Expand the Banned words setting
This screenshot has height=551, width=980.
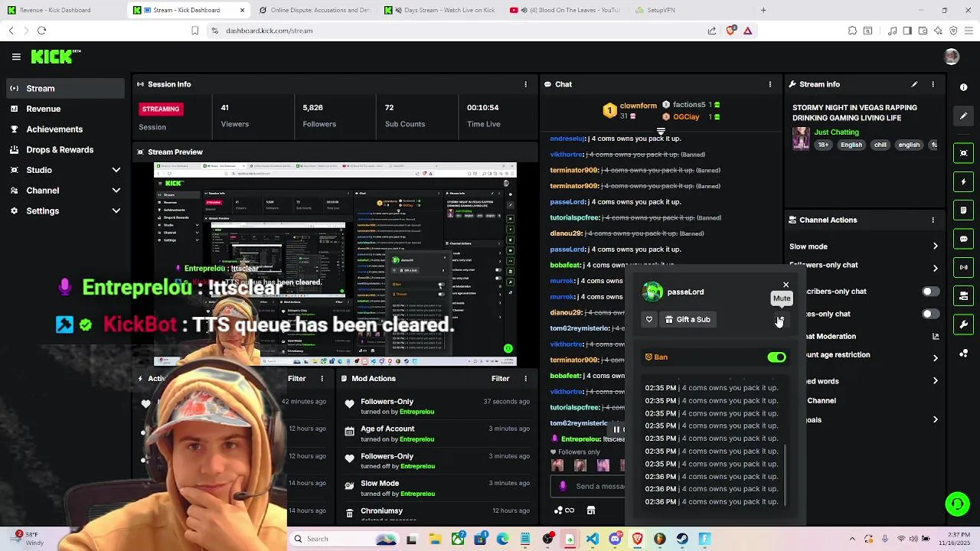click(x=935, y=380)
